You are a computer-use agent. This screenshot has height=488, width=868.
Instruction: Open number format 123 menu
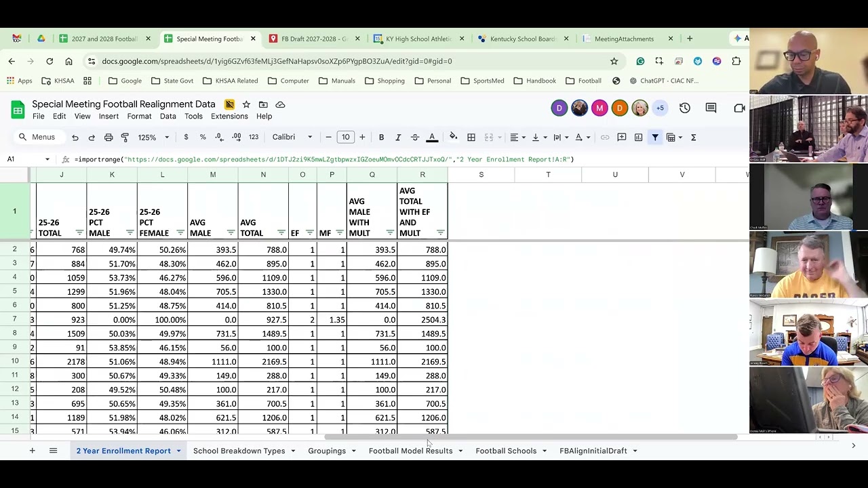click(254, 137)
